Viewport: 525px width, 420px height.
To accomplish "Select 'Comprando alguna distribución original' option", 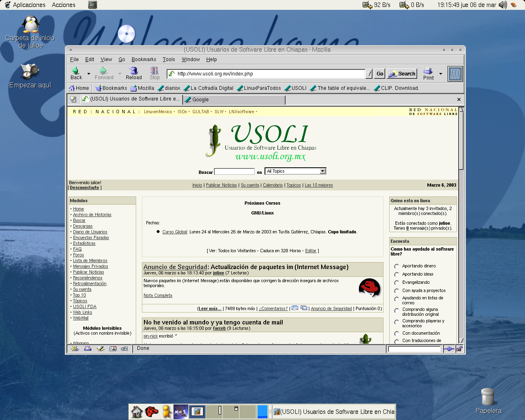I will pos(397,310).
